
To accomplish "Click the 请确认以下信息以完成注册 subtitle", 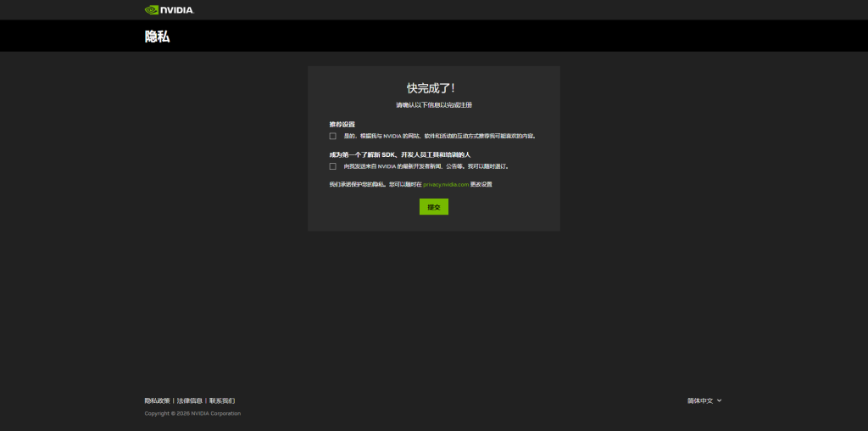I will point(433,105).
